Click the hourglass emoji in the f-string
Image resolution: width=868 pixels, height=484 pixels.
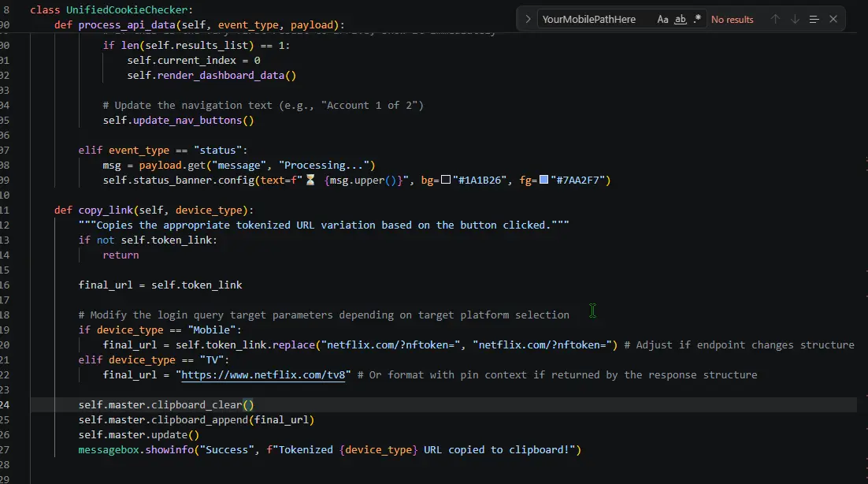(310, 180)
